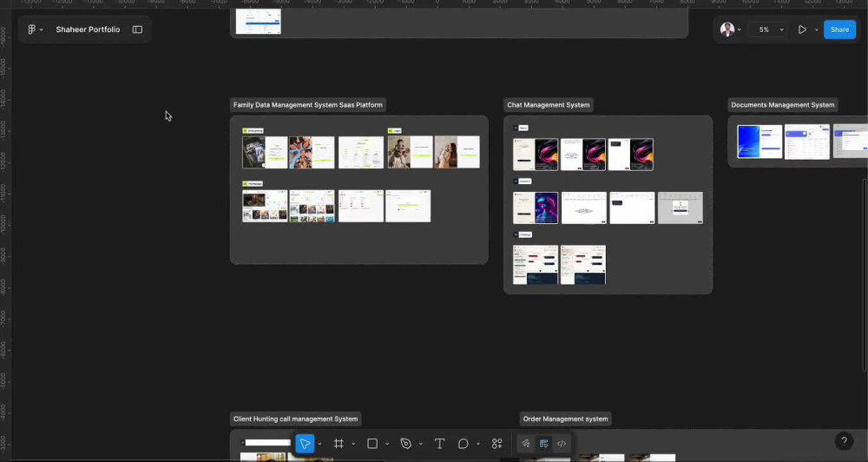Screen dimensions: 868x462
Task: Expand the chevron next to Present play
Action: point(816,30)
